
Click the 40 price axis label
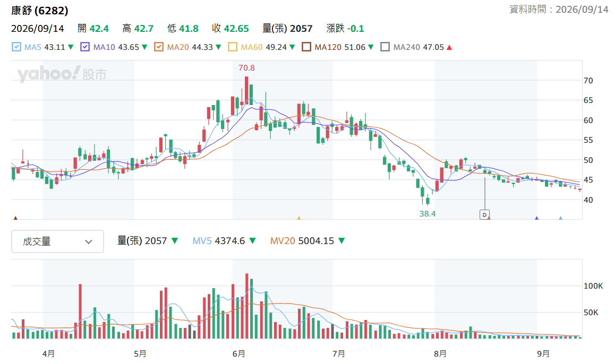click(588, 200)
